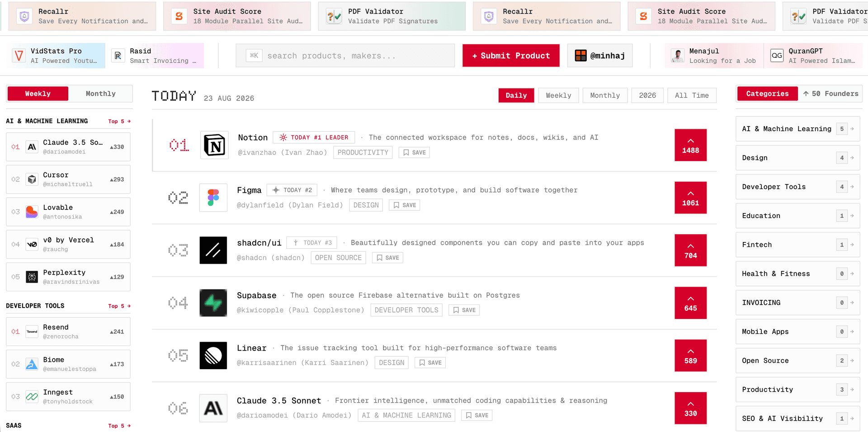This screenshot has height=432, width=868.
Task: Switch leaderboard to Weekly tab
Action: pos(558,95)
